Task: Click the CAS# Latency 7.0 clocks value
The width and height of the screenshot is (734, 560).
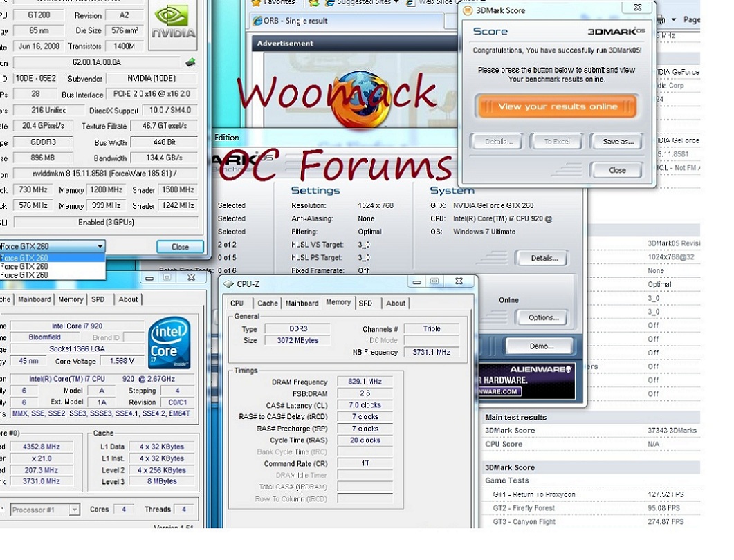Action: pyautogui.click(x=365, y=405)
